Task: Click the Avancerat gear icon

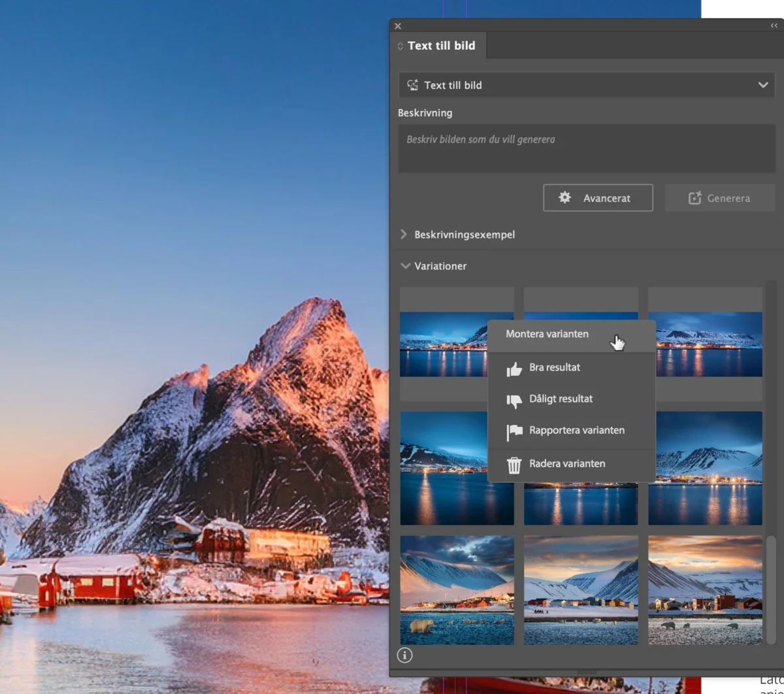Action: click(565, 197)
